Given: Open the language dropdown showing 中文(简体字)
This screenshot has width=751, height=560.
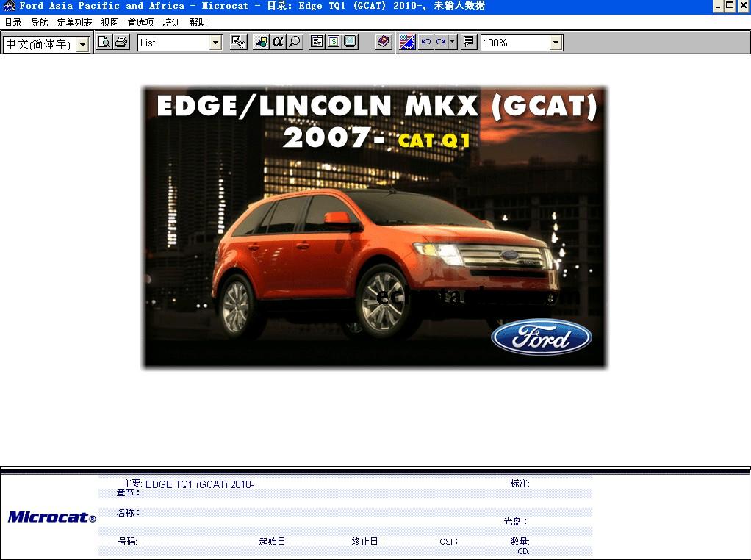Looking at the screenshot, I should [46, 44].
